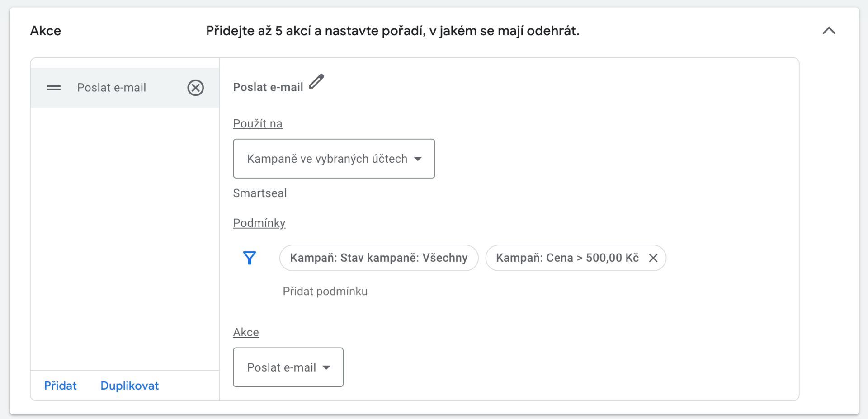Image resolution: width=868 pixels, height=419 pixels.
Task: Click the blue filter funnel icon
Action: 250,258
